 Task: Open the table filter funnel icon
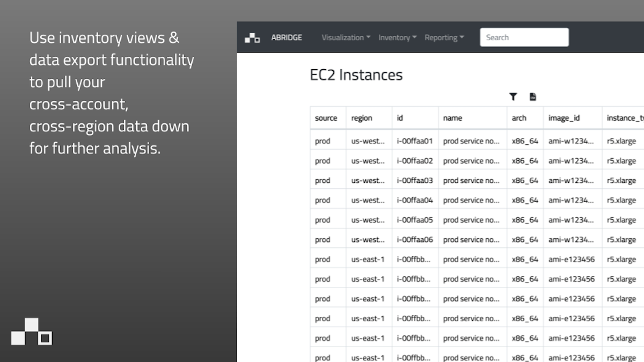[x=513, y=97]
